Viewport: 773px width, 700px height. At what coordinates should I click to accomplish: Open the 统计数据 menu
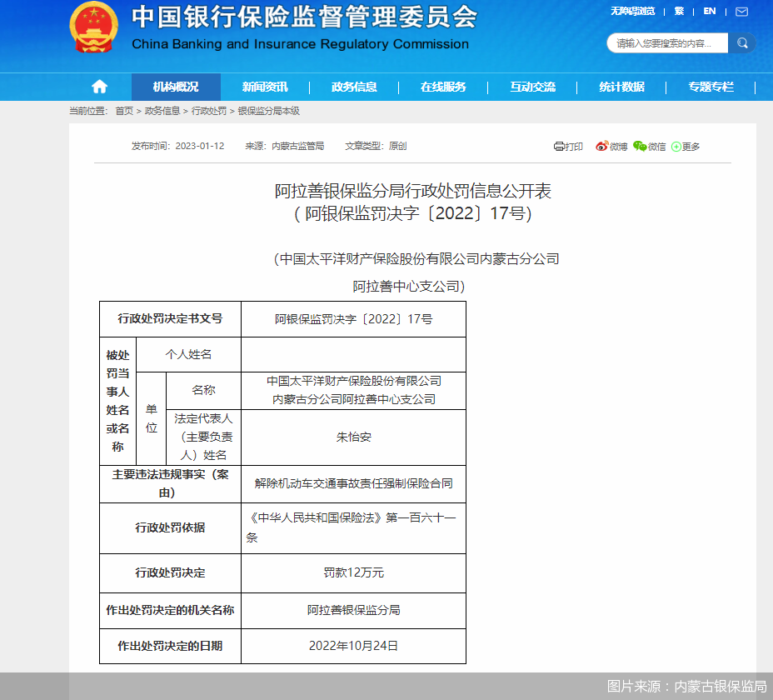click(x=621, y=87)
